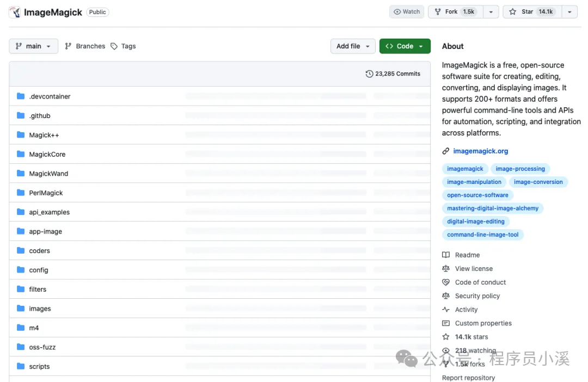View the 23,285 Commits history
The image size is (588, 382).
click(393, 74)
